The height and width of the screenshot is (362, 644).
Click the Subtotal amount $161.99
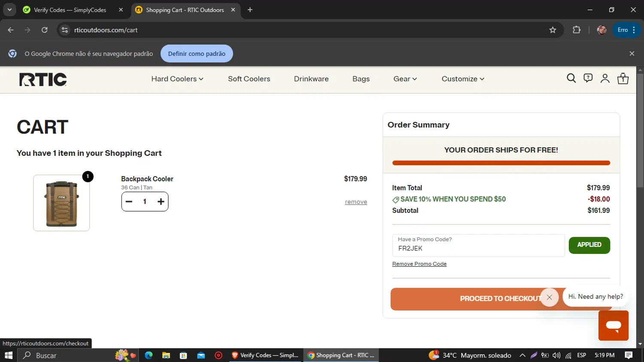tap(598, 210)
